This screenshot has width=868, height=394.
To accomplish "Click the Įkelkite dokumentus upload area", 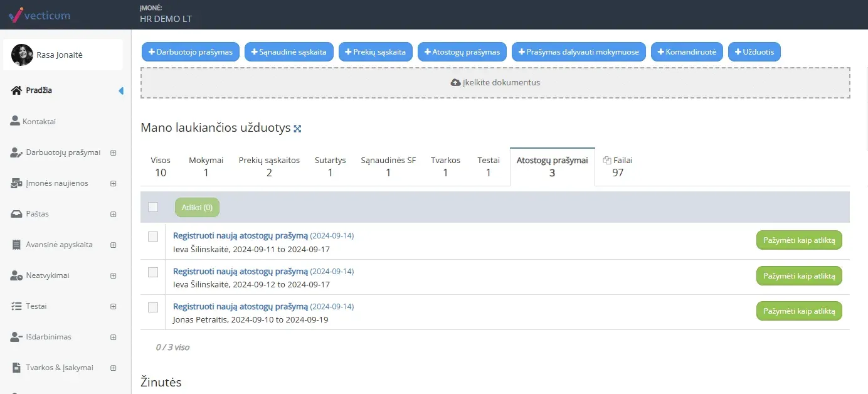I will click(x=495, y=83).
